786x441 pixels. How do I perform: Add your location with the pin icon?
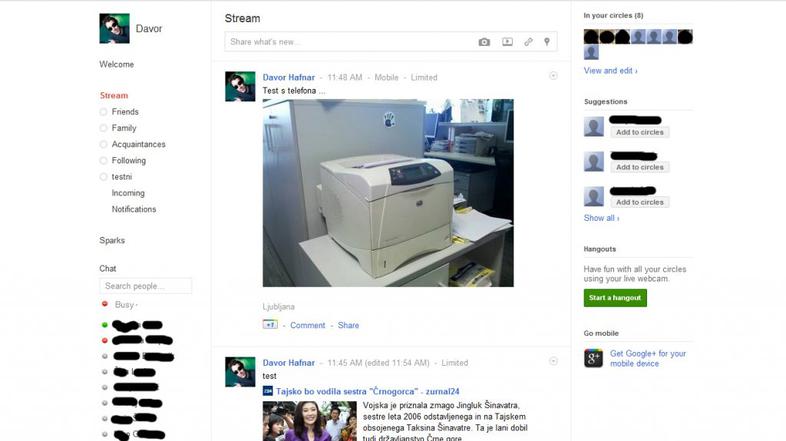pos(547,42)
